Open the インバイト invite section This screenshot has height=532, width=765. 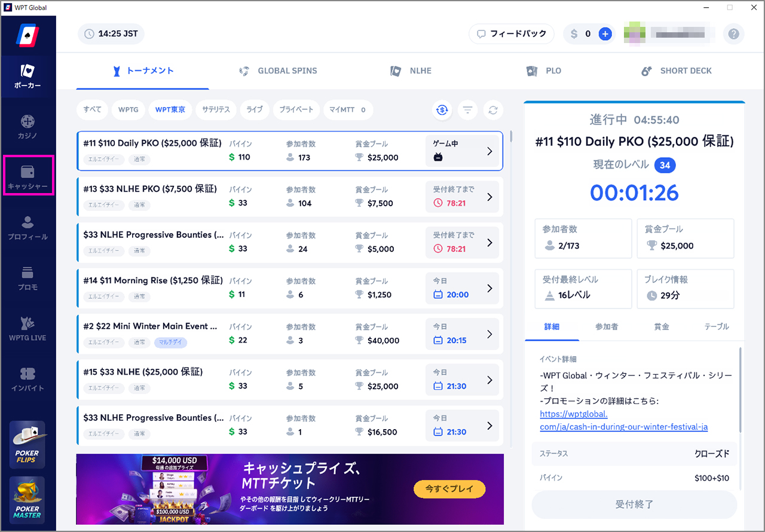[27, 379]
